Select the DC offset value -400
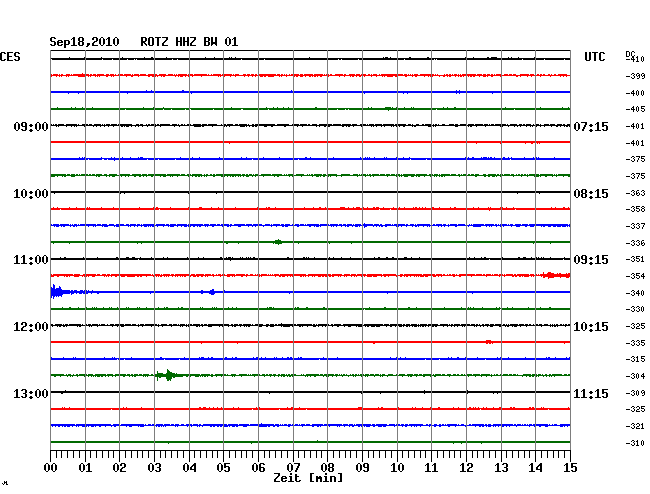Image resolution: width=650 pixels, height=494 pixels. point(635,93)
